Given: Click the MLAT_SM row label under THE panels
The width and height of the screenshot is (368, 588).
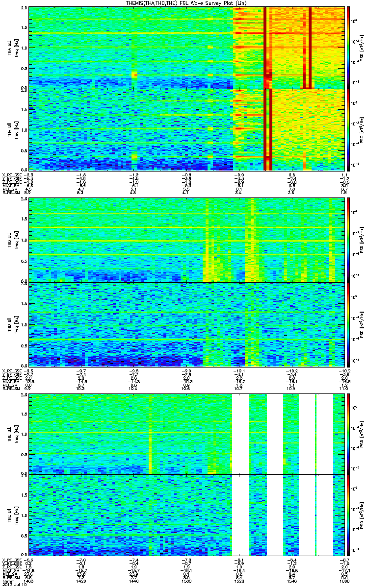Looking at the screenshot, I should click(11, 570).
